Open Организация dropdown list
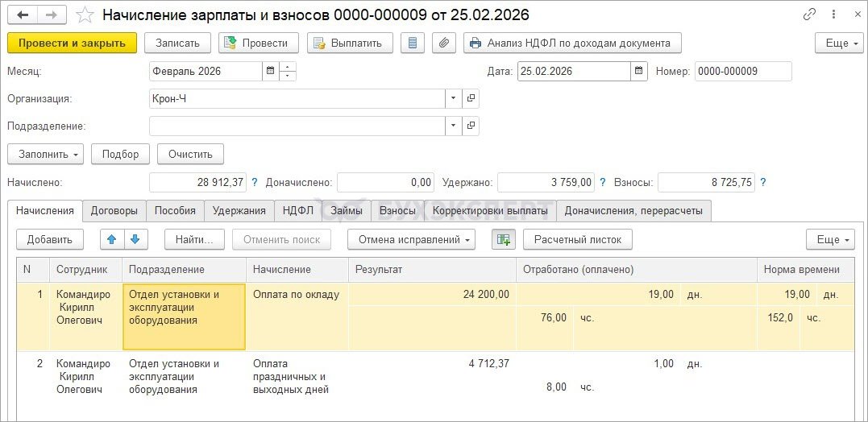 [x=454, y=98]
